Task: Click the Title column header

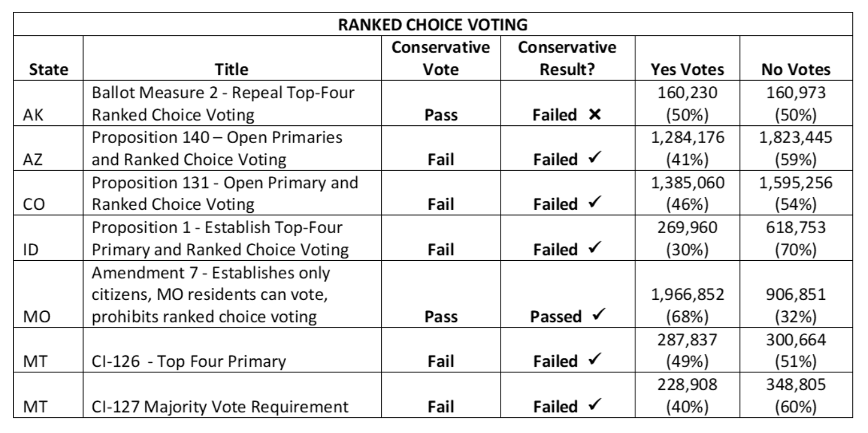Action: coord(232,69)
